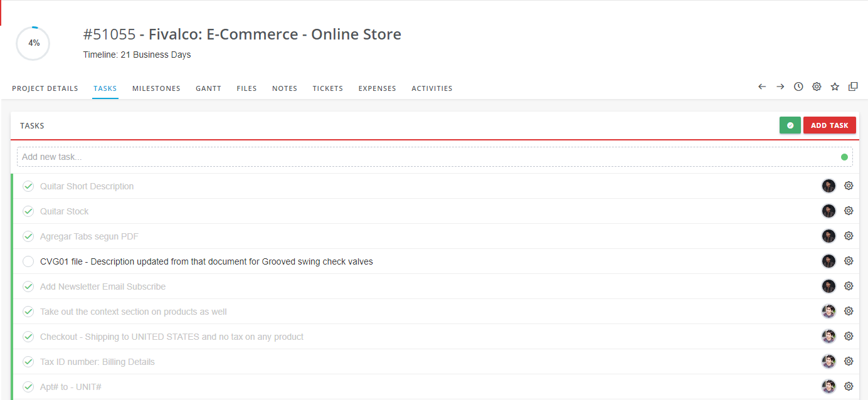Click the 4% progress circle
The height and width of the screenshot is (400, 868).
click(x=33, y=43)
